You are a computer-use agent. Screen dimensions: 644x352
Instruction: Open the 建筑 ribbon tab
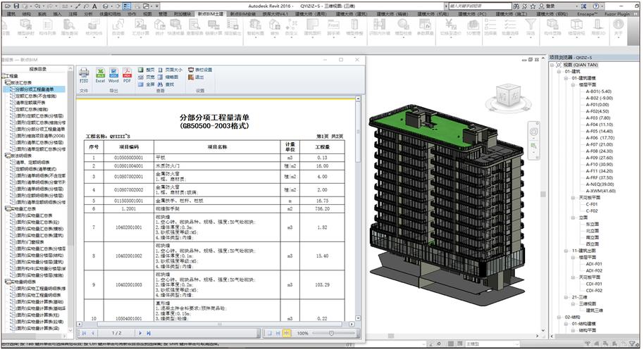(x=11, y=14)
